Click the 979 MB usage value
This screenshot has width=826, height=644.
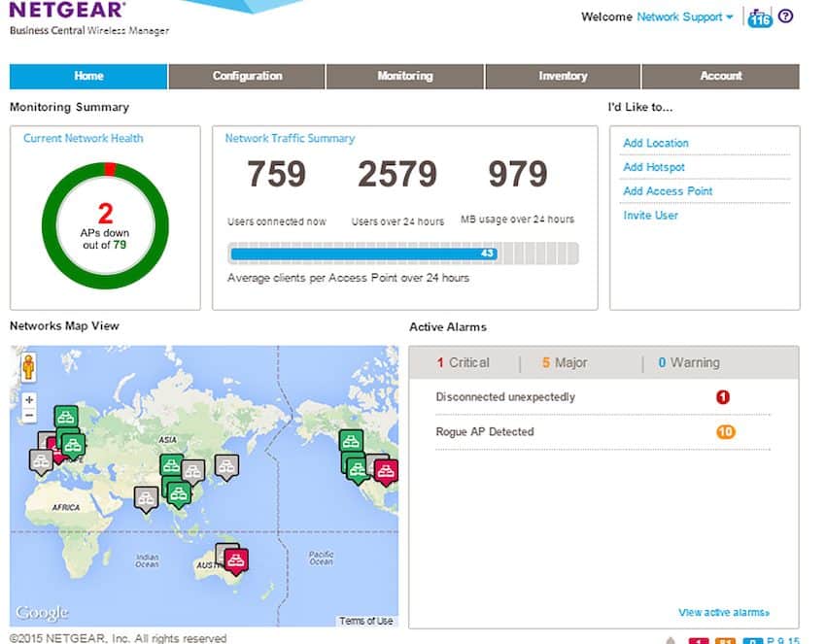(x=518, y=174)
